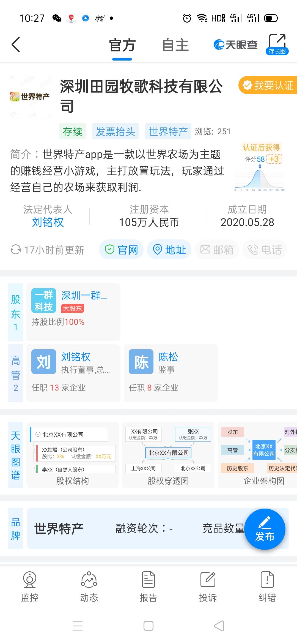The height and width of the screenshot is (644, 297).
Task: Open the 世界特产 brand card
Action: pyautogui.click(x=158, y=528)
